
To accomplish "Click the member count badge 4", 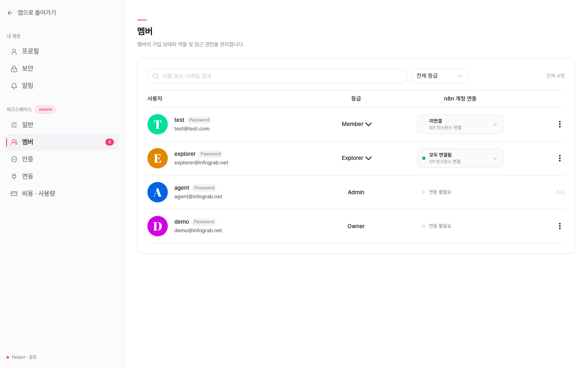I will click(109, 142).
